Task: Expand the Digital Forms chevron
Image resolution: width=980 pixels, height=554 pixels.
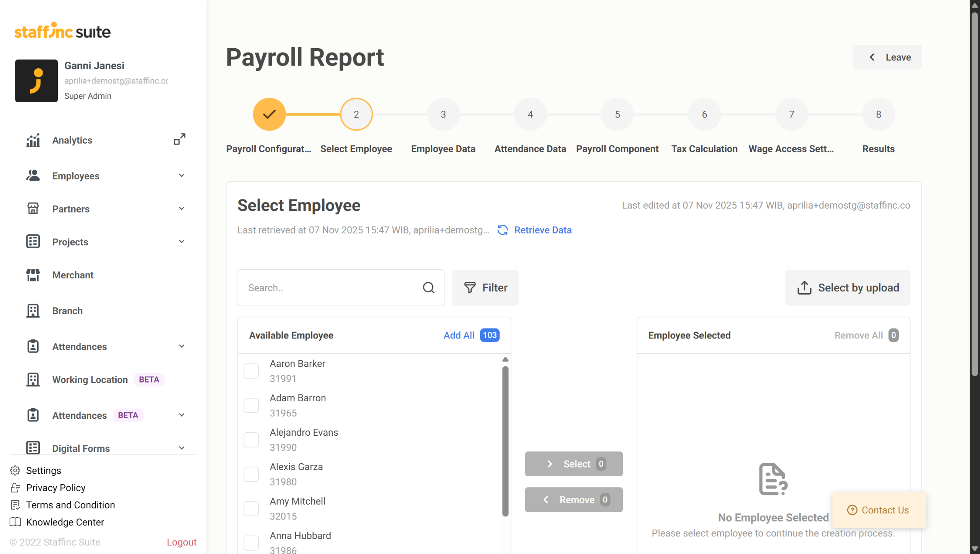Action: coord(181,448)
